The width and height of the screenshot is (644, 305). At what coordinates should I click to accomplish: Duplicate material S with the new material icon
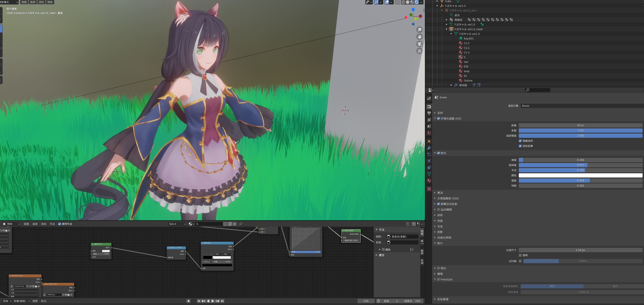(x=230, y=224)
